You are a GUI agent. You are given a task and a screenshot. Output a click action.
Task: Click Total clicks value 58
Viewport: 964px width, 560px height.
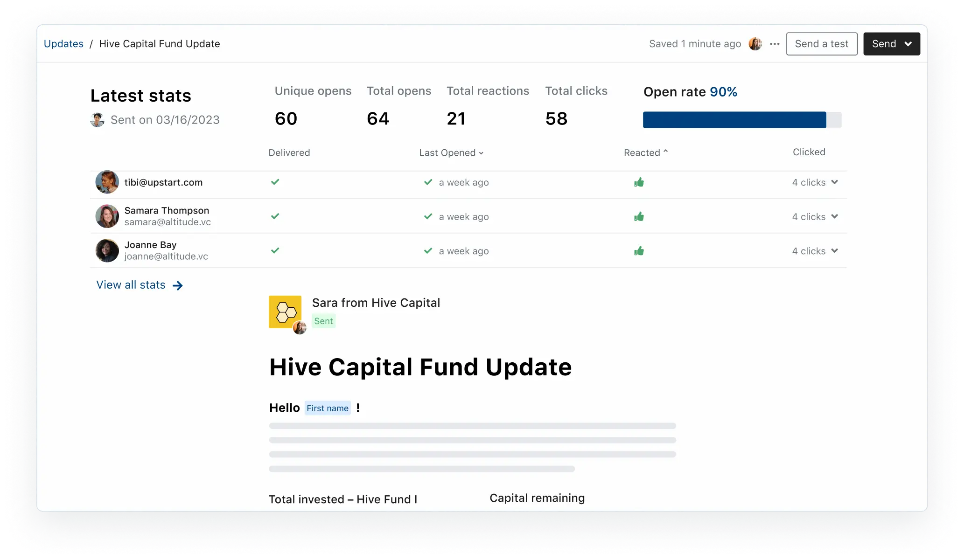(x=556, y=118)
